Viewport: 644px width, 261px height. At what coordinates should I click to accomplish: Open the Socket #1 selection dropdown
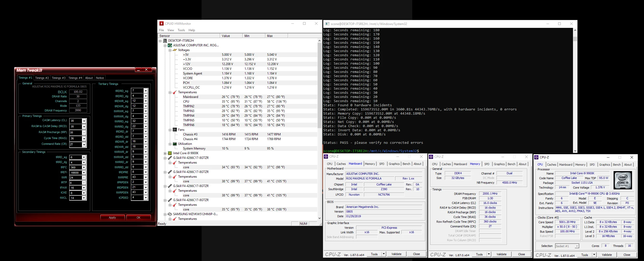coord(577,246)
